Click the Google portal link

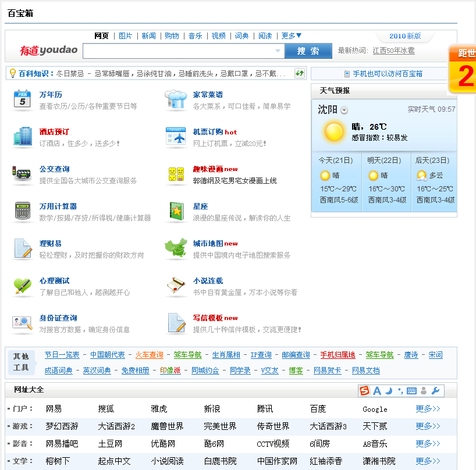(x=375, y=410)
